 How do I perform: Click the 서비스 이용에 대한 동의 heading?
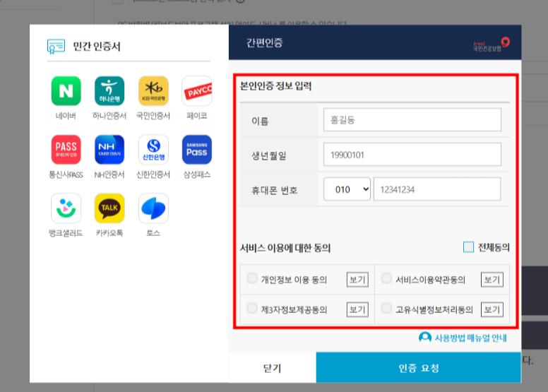click(x=285, y=248)
